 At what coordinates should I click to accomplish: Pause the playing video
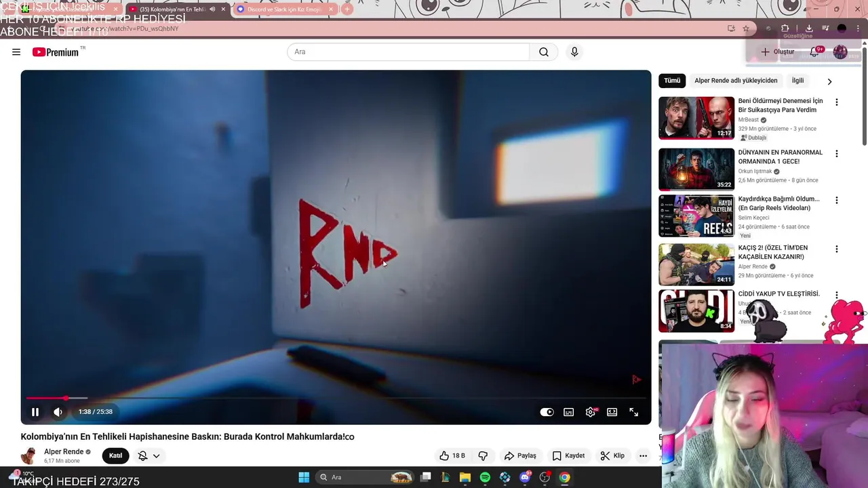coord(35,411)
